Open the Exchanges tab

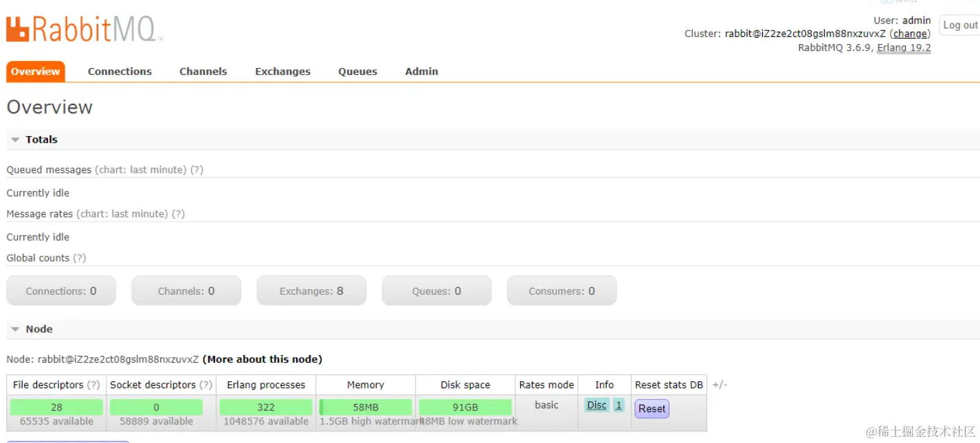point(282,71)
